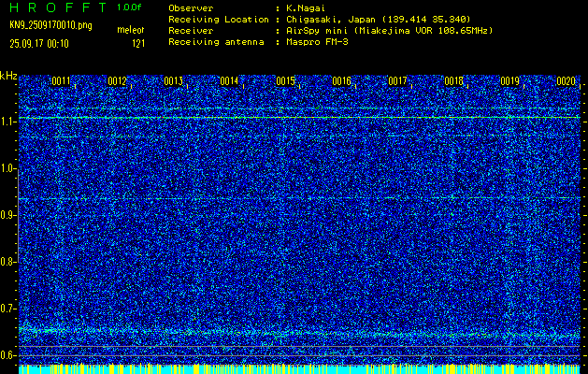The height and width of the screenshot is (374, 588).
Task: Click the 0.8 frequency axis label
Action: tap(7, 262)
